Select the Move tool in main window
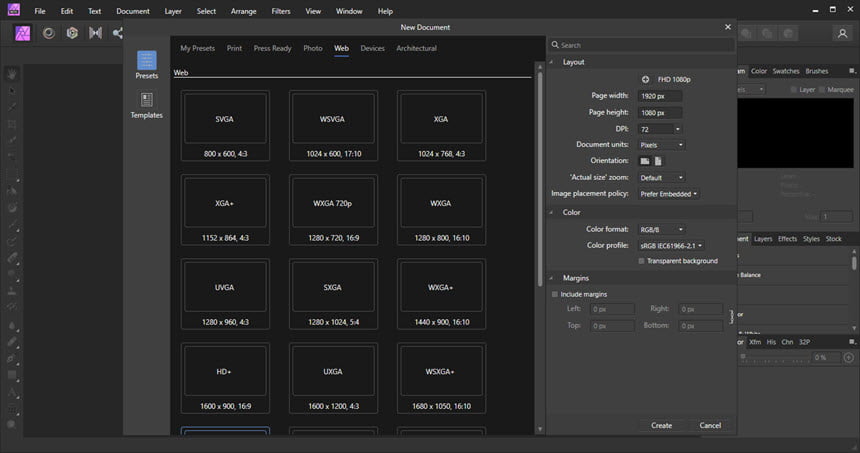 [x=12, y=90]
